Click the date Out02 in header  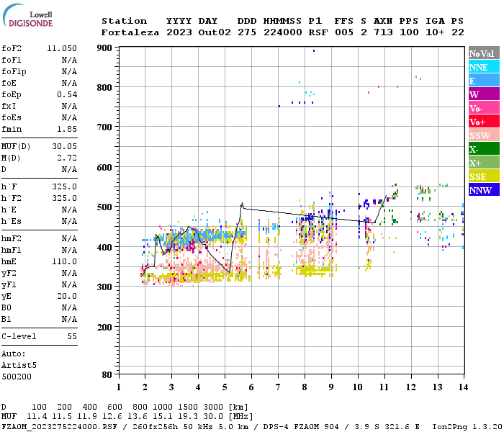(x=215, y=32)
